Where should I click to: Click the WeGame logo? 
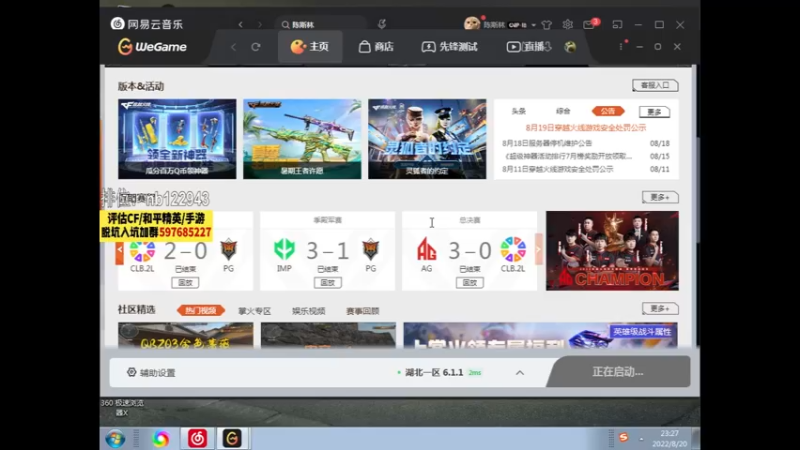152,46
